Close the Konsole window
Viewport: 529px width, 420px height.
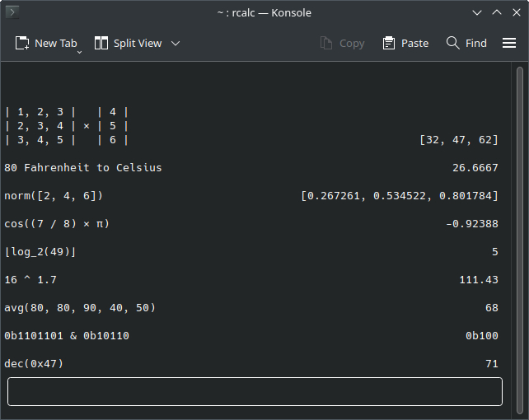(517, 13)
